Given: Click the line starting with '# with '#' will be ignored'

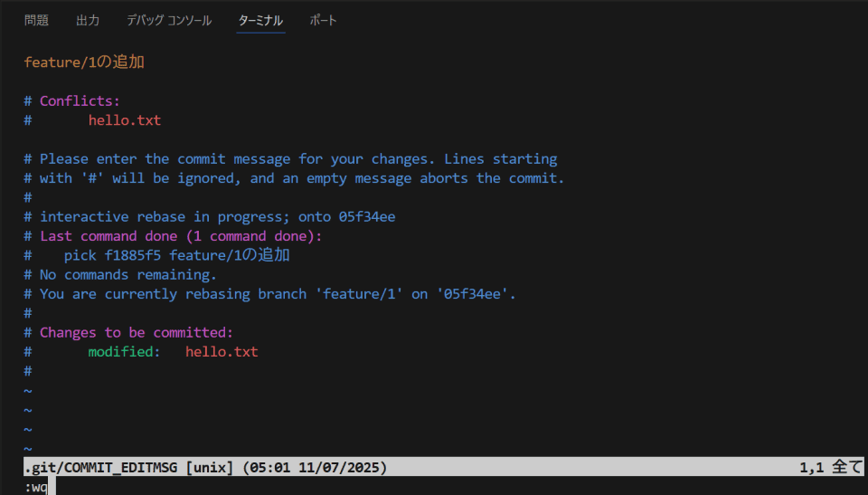Looking at the screenshot, I should click(x=294, y=178).
